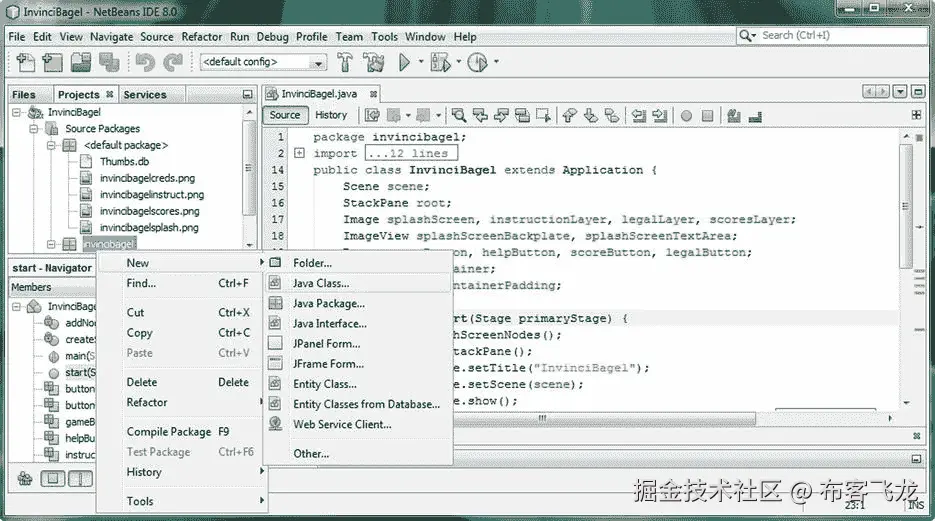Collapse the InvinciBagel project tree node

click(x=17, y=112)
